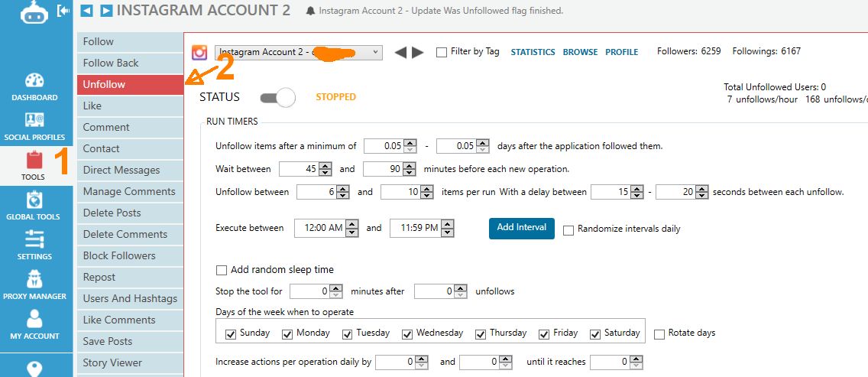Uncheck the Friday checkbox
The image size is (868, 377).
pos(544,333)
